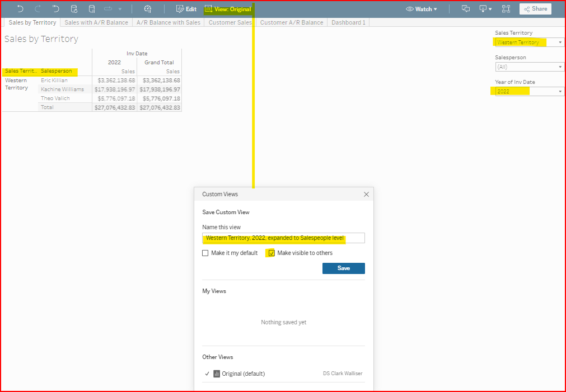
Task: Close the Custom Views dialog
Action: pyautogui.click(x=366, y=194)
